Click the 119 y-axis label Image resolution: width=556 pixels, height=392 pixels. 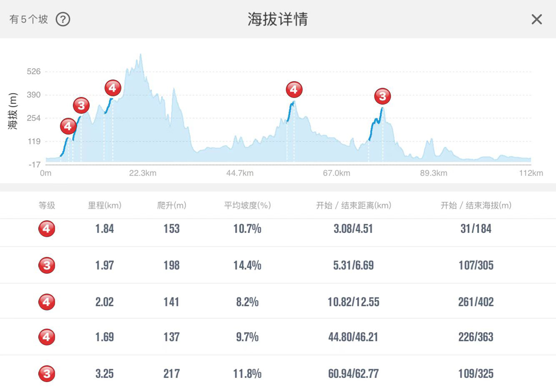coord(34,141)
